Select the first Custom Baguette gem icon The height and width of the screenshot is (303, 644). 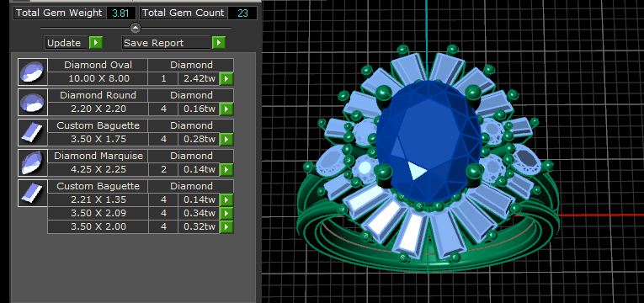(33, 133)
